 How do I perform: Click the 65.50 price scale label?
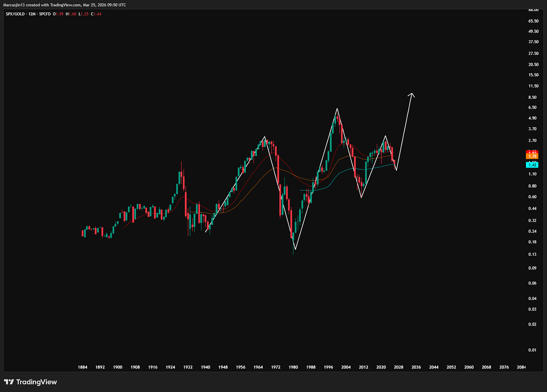coord(533,21)
